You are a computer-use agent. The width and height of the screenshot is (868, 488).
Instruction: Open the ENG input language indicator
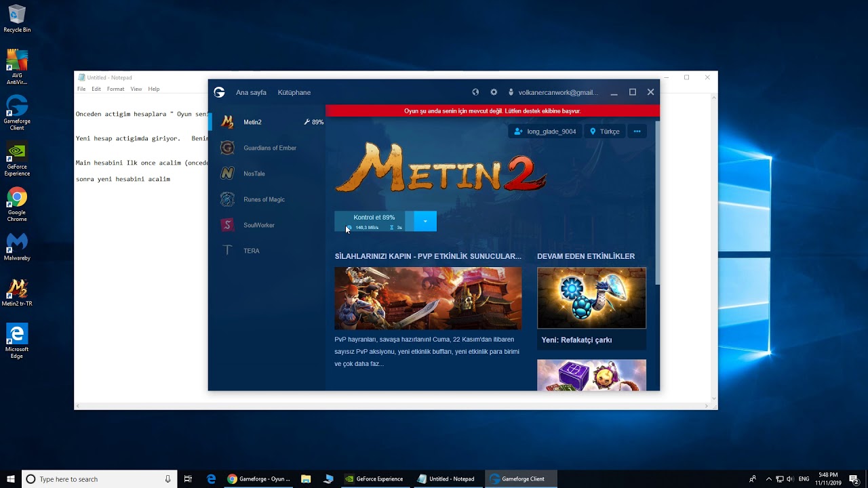[804, 479]
